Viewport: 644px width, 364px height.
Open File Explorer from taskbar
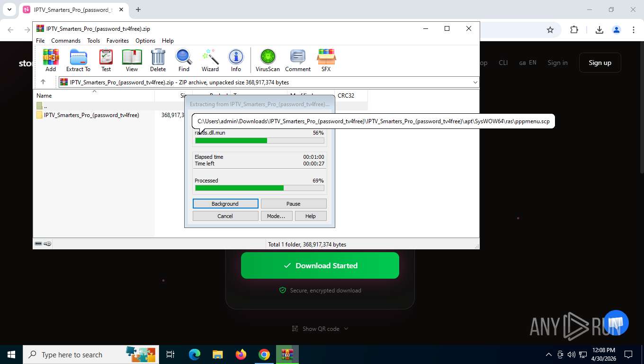(x=217, y=355)
